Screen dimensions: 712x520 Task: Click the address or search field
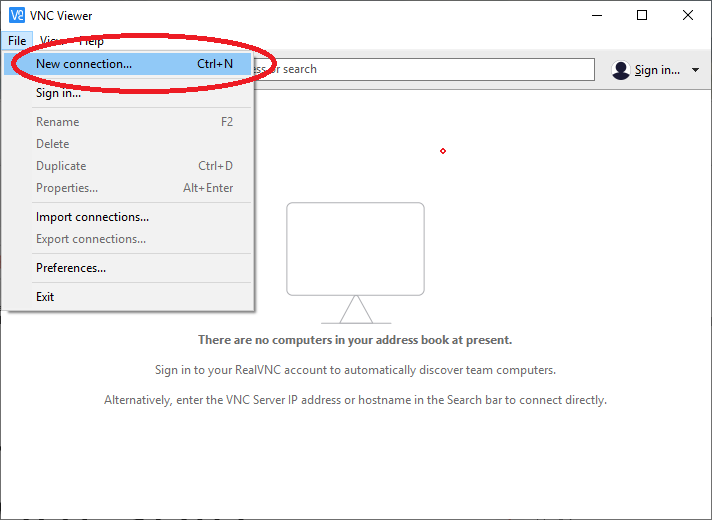422,69
